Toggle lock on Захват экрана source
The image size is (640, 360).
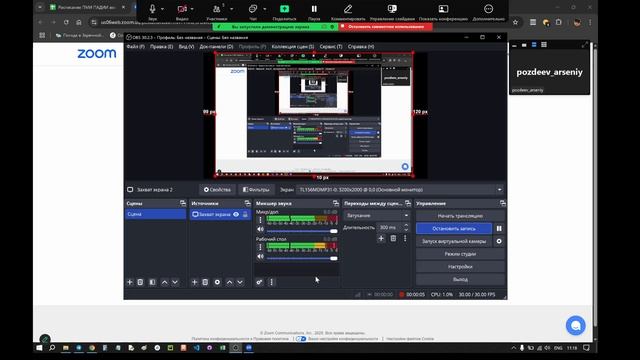245,214
